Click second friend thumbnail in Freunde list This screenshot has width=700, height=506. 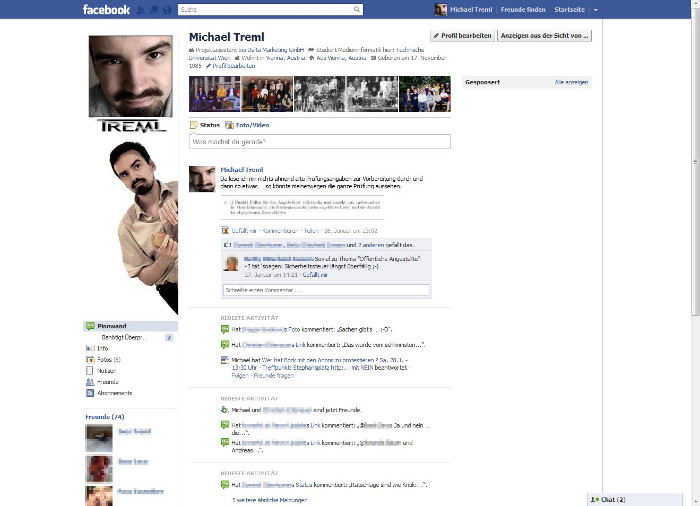click(99, 468)
